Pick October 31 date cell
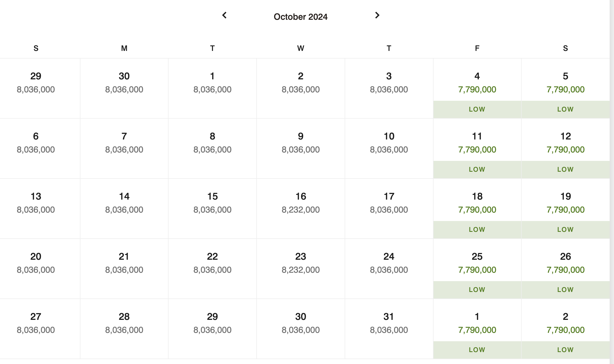The width and height of the screenshot is (614, 364). point(389,329)
